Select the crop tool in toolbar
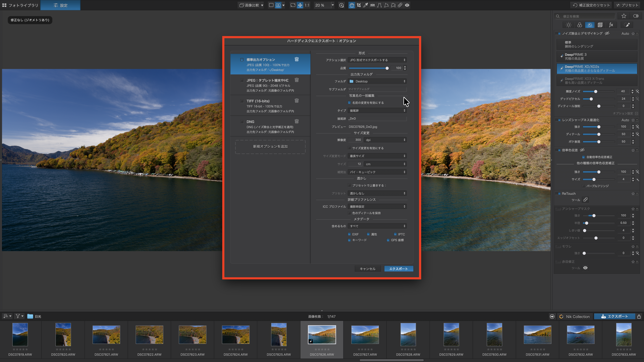644x362 pixels. (x=359, y=5)
